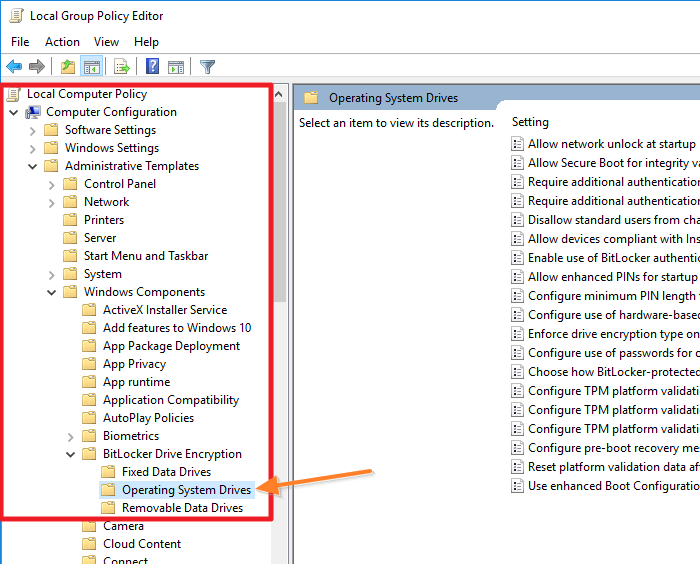Click the folder icon of Removable Data Drives
Viewport: 700px width, 564px height.
[x=108, y=508]
